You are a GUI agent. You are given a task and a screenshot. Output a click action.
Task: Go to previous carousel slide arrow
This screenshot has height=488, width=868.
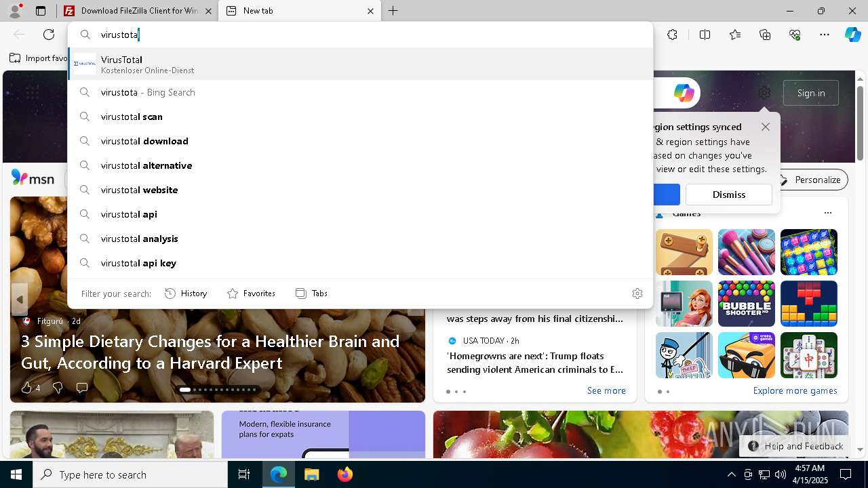point(20,300)
